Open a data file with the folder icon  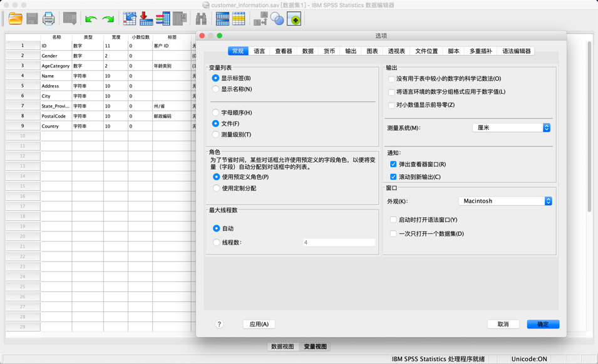click(x=15, y=19)
